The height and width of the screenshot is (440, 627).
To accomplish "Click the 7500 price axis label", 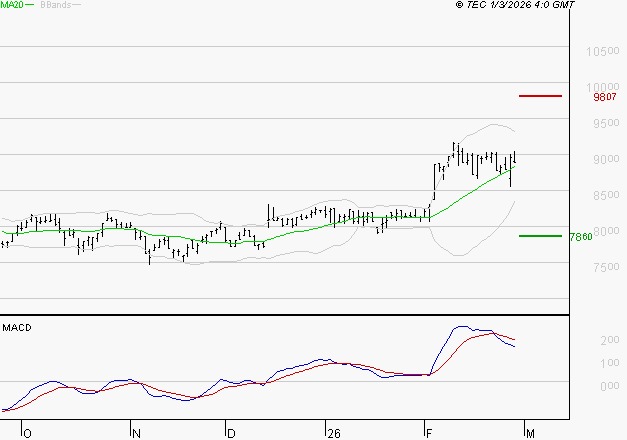I will click(606, 267).
